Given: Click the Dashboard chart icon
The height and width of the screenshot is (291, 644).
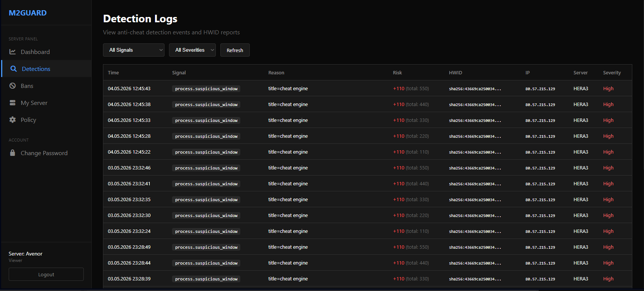Looking at the screenshot, I should click(12, 52).
